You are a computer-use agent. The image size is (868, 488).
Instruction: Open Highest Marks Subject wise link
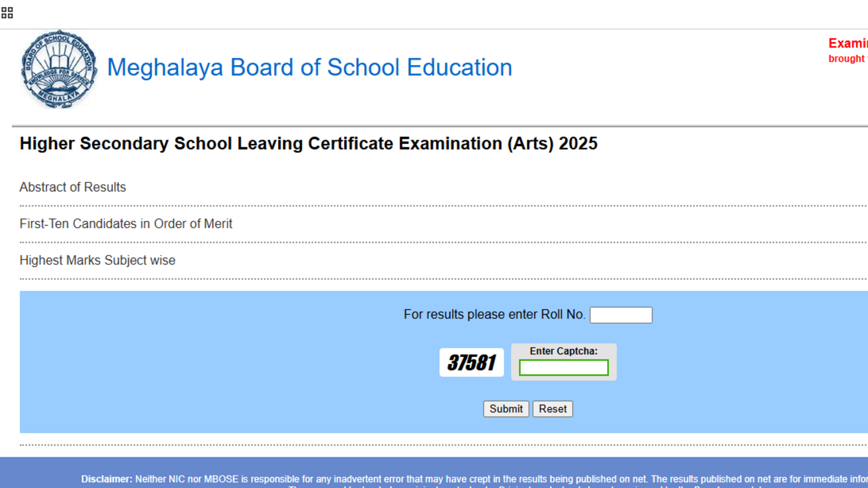click(98, 260)
